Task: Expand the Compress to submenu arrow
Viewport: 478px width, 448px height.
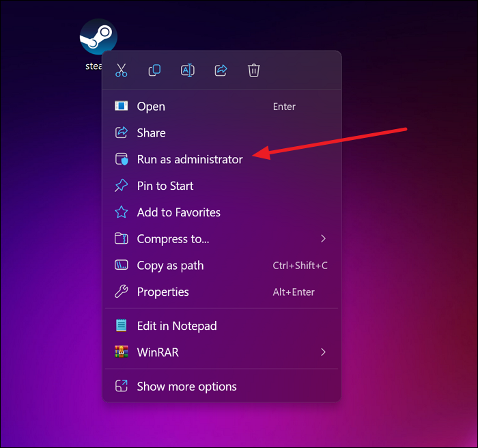Action: (323, 239)
